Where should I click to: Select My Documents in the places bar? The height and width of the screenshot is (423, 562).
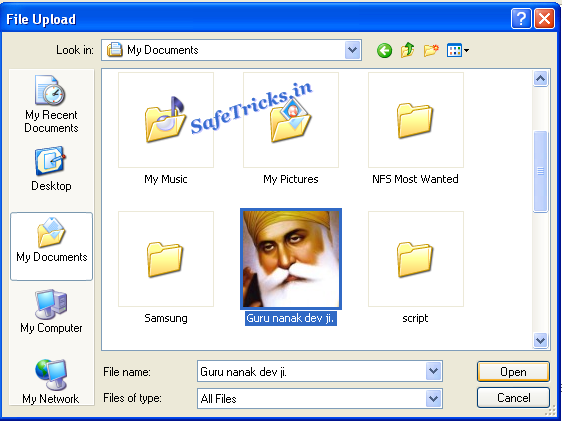(52, 246)
